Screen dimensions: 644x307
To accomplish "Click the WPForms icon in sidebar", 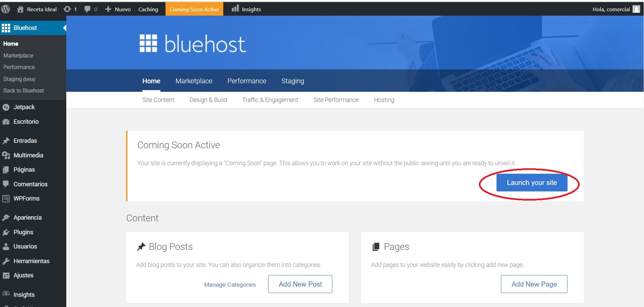I will pos(6,199).
